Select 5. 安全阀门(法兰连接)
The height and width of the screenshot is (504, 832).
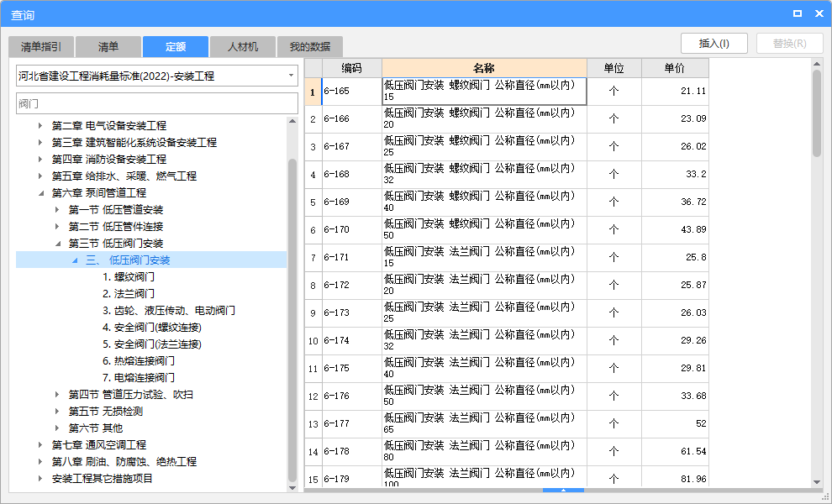tap(152, 344)
